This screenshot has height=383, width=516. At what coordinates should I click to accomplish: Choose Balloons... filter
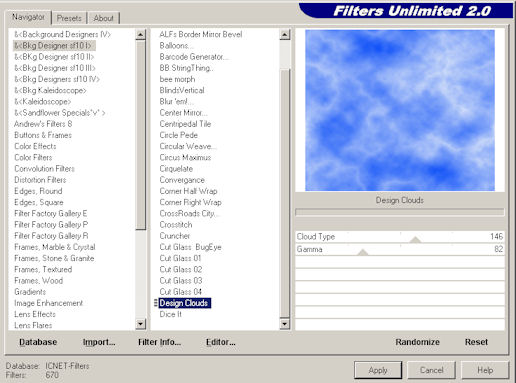click(x=175, y=46)
